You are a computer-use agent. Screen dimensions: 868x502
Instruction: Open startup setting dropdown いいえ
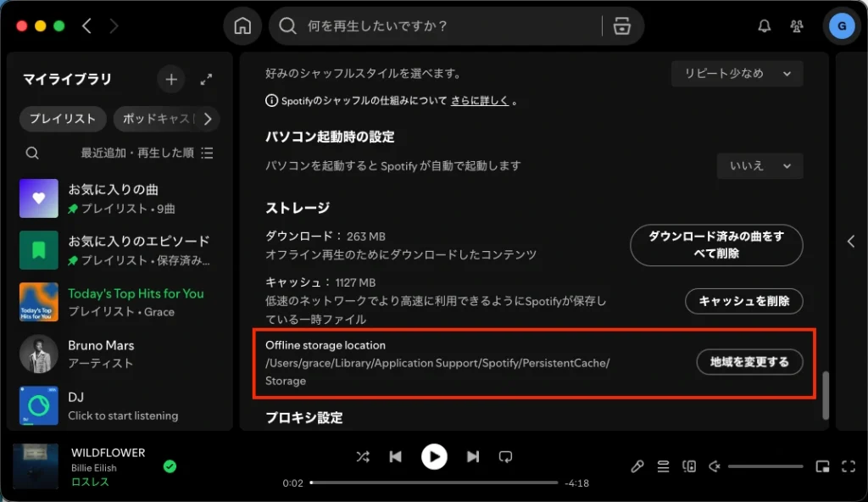click(x=759, y=165)
